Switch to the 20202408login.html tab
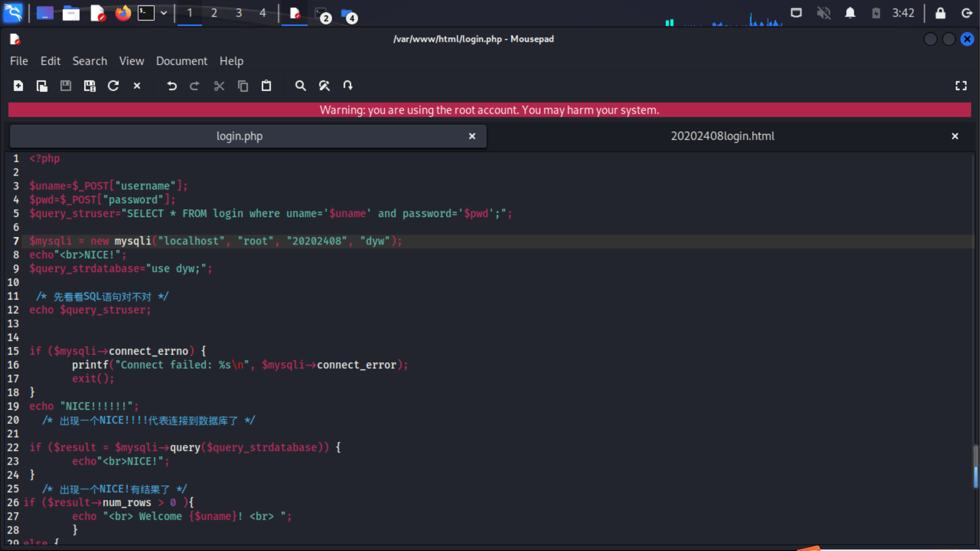Image resolution: width=980 pixels, height=551 pixels. [722, 136]
